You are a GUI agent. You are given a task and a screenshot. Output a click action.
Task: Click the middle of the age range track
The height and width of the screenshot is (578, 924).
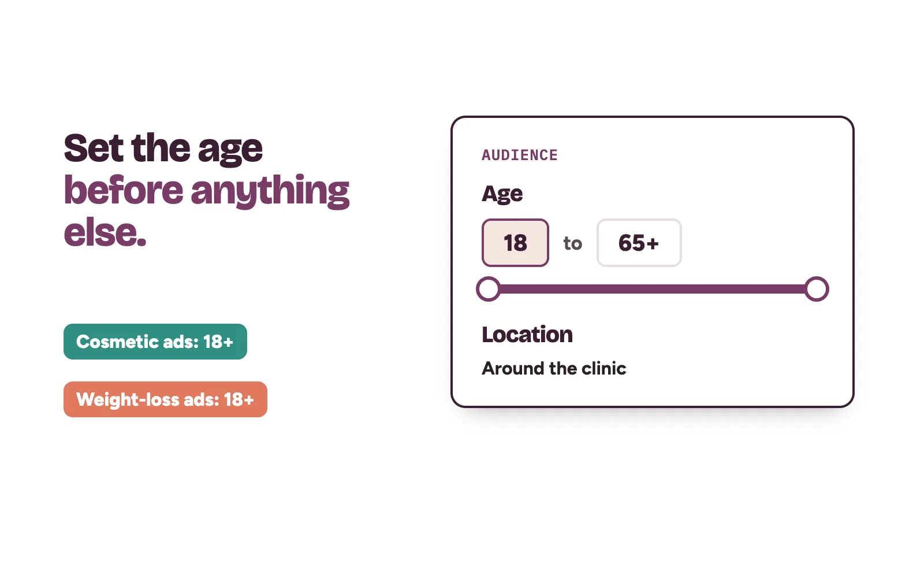tap(653, 289)
